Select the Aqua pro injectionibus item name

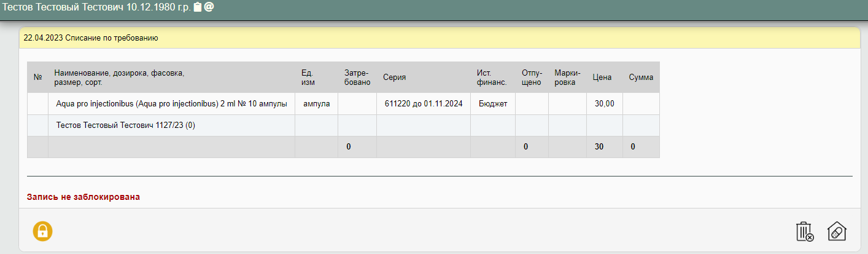click(171, 103)
